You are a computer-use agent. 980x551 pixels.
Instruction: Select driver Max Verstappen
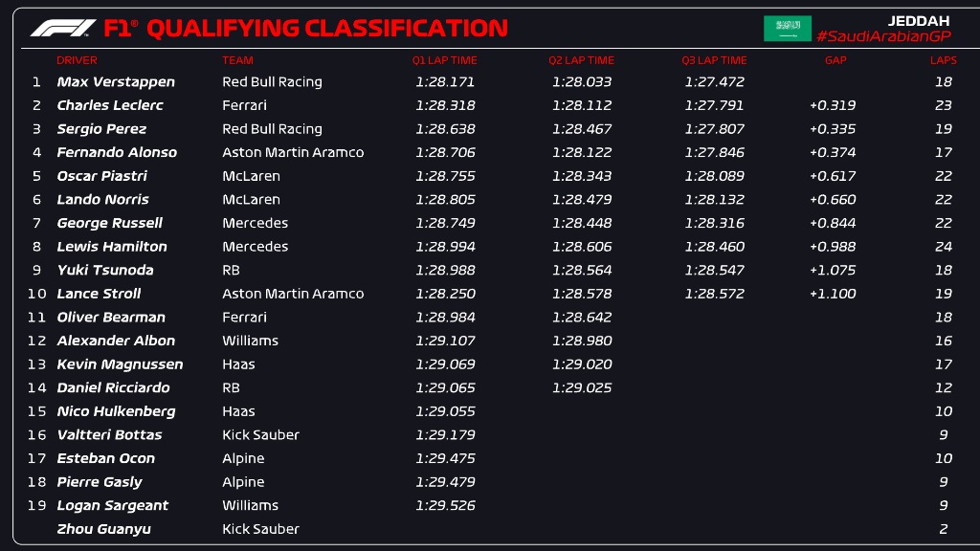(x=116, y=82)
